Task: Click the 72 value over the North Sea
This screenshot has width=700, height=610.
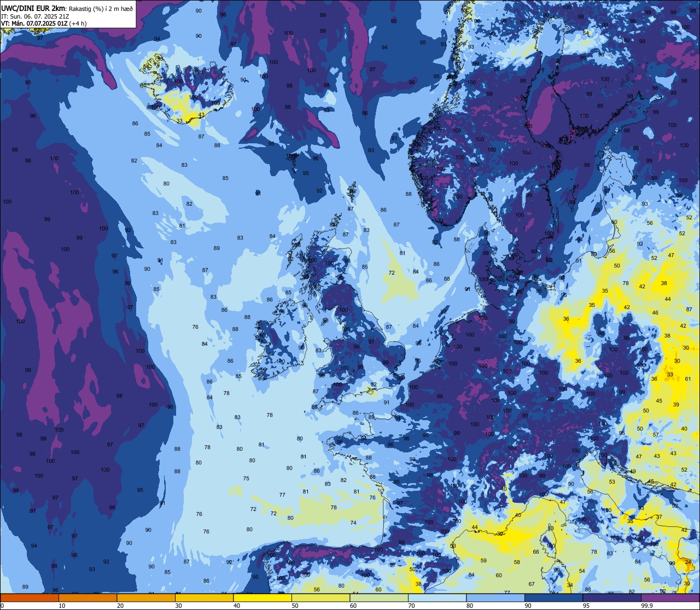Action: pyautogui.click(x=392, y=272)
